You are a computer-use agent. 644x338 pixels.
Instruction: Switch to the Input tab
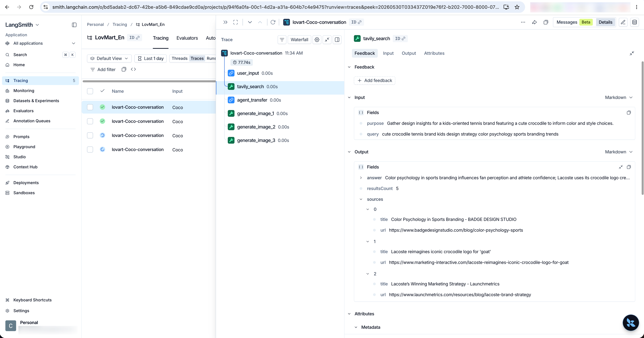click(388, 53)
